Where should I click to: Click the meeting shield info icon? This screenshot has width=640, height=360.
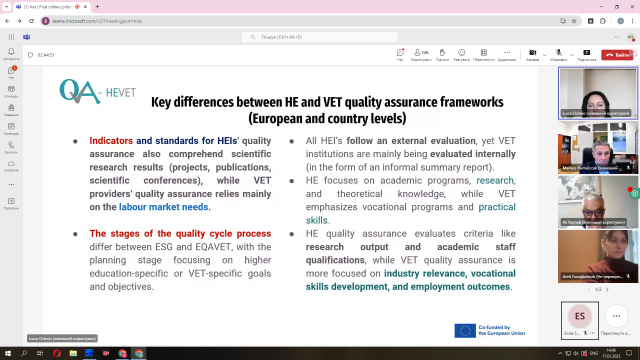tap(30, 55)
